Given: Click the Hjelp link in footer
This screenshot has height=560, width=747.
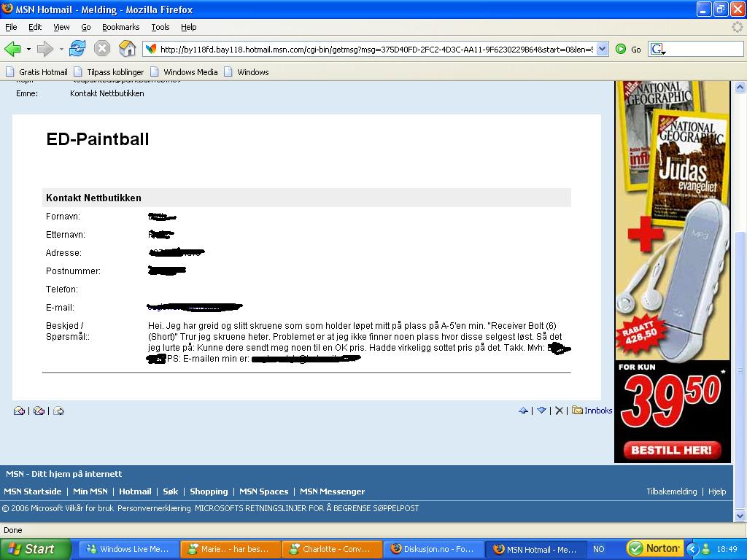Looking at the screenshot, I should [x=717, y=491].
